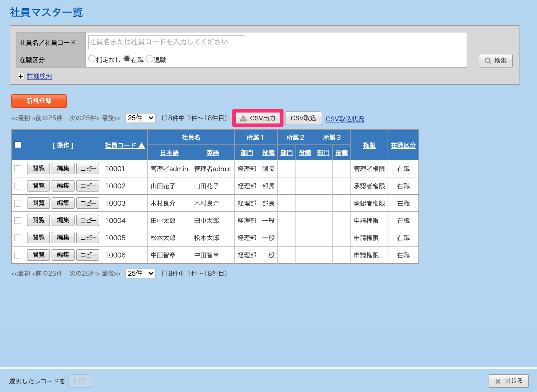The height and width of the screenshot is (392, 537).
Task: Click コピー for 中田智章 row
Action: (88, 255)
